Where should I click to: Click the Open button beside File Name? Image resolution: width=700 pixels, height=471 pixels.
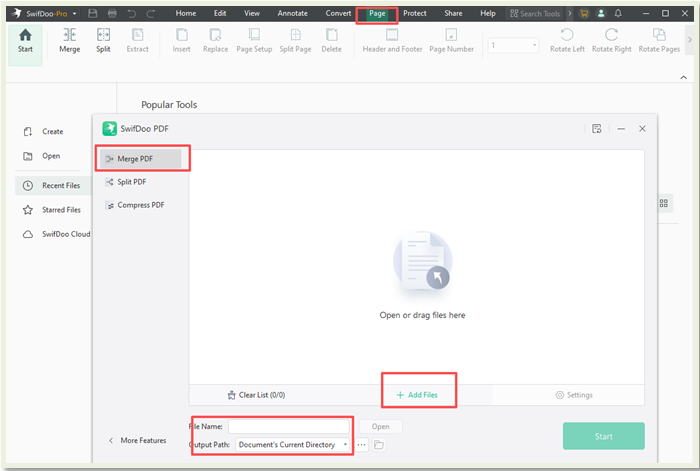pyautogui.click(x=380, y=426)
